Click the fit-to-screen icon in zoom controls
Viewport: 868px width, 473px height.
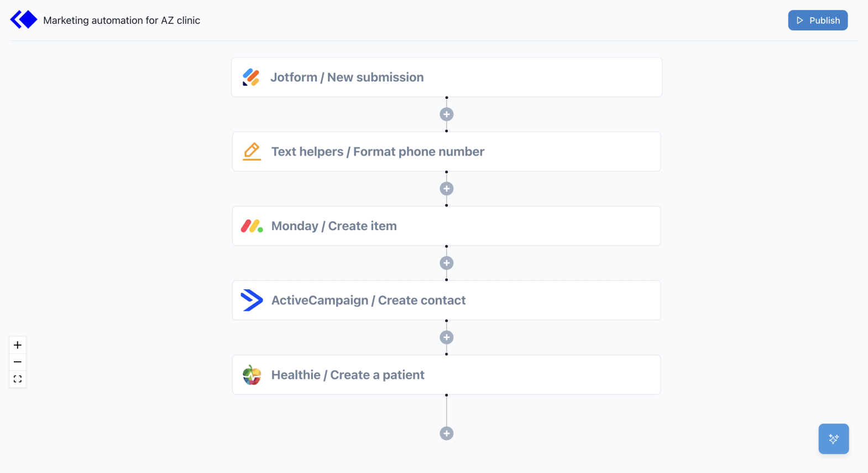(17, 378)
